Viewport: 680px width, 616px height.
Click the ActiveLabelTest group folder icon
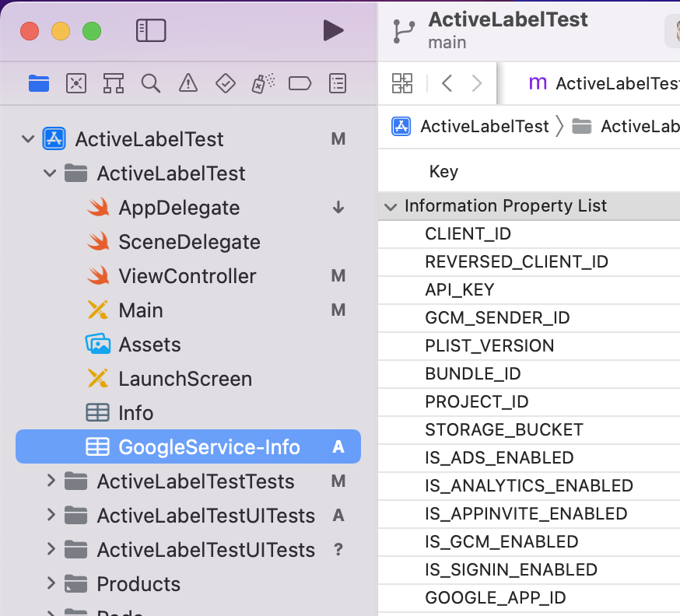pyautogui.click(x=76, y=173)
